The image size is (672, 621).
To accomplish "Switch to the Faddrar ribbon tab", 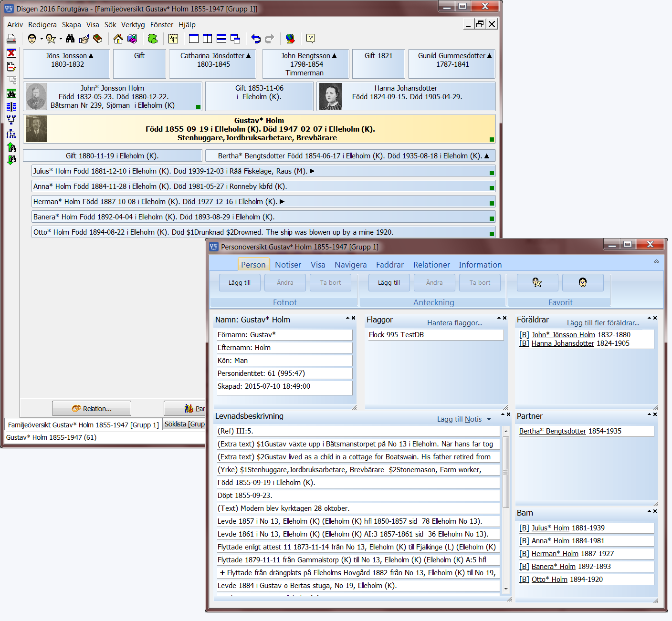I will pyautogui.click(x=390, y=265).
